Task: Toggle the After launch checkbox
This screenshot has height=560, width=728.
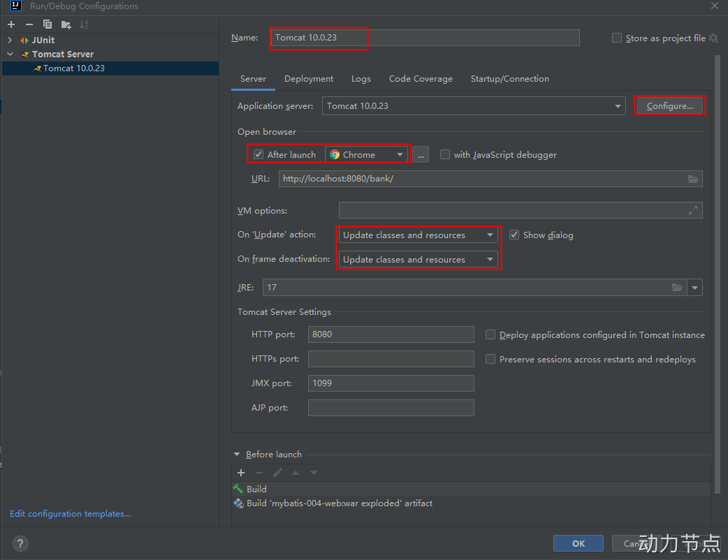Action: [x=259, y=154]
